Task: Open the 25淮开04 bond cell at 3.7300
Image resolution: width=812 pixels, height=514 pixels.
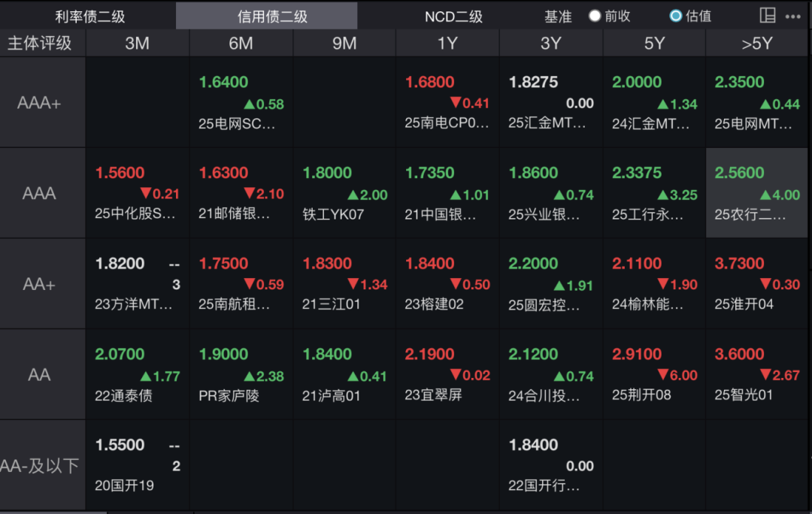Action: click(757, 284)
